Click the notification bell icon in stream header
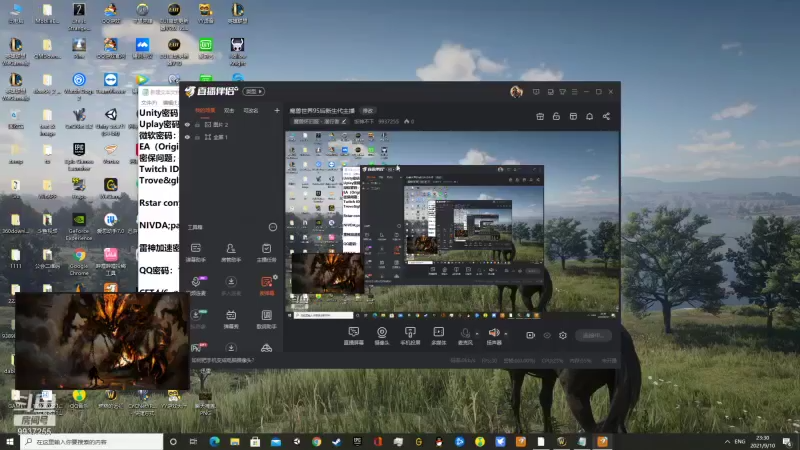The width and height of the screenshot is (800, 450). [x=589, y=116]
